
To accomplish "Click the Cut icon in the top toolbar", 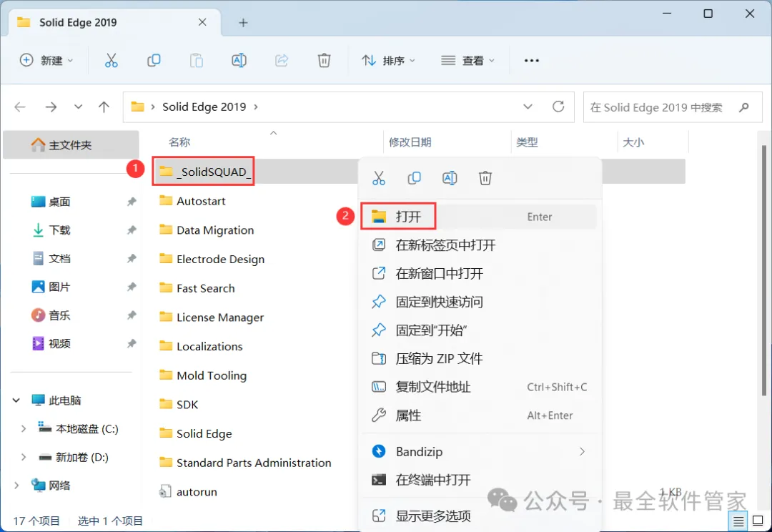I will click(x=112, y=61).
